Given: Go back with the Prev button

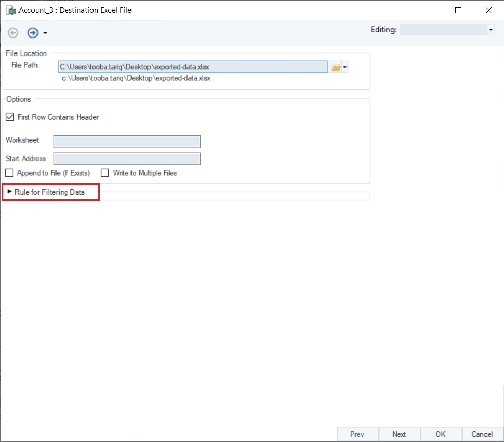Looking at the screenshot, I should click(x=358, y=434).
